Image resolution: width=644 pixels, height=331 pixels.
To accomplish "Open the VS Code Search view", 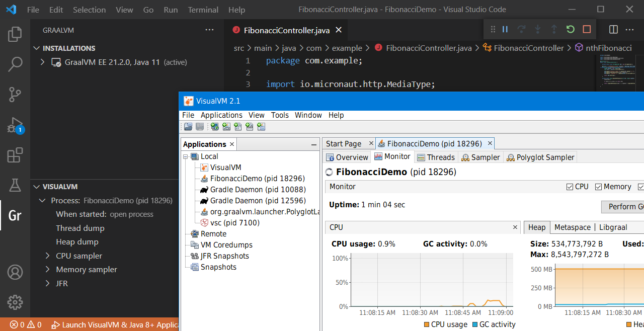I will [15, 64].
